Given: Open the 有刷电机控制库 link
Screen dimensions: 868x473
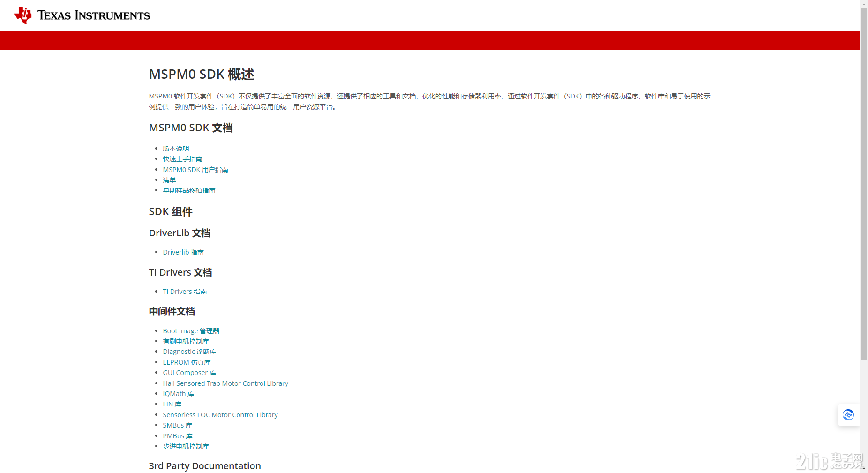Looking at the screenshot, I should pos(186,341).
